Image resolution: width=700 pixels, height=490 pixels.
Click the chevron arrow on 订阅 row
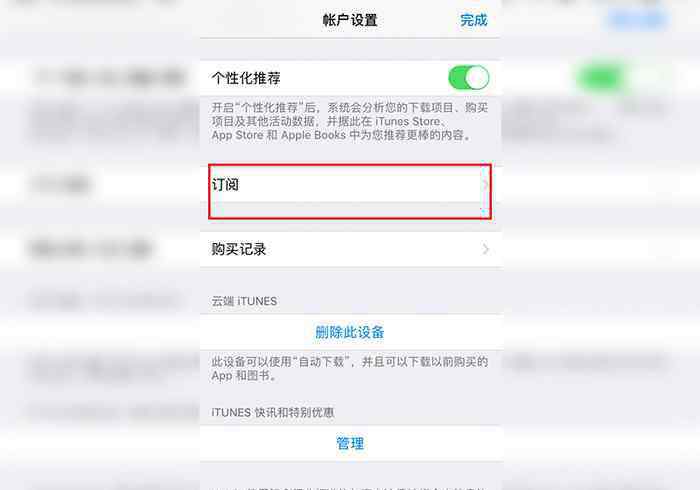pyautogui.click(x=486, y=185)
